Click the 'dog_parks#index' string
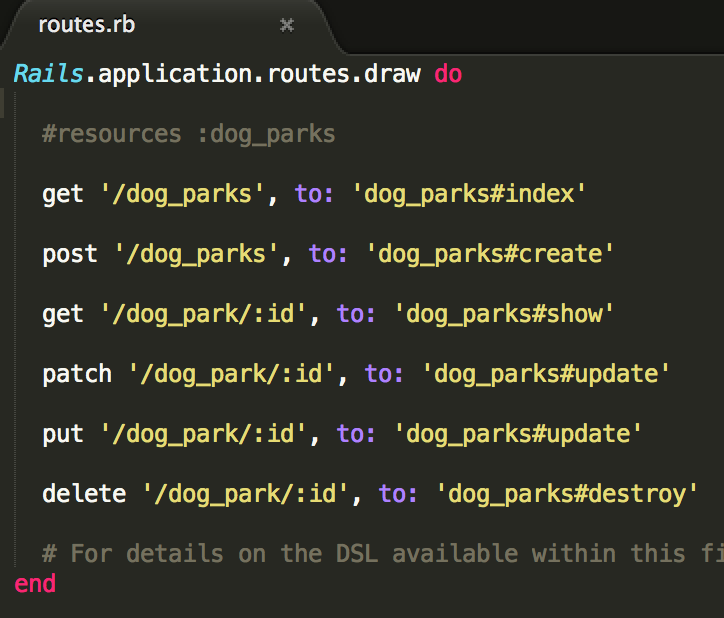This screenshot has width=724, height=618. 469,194
